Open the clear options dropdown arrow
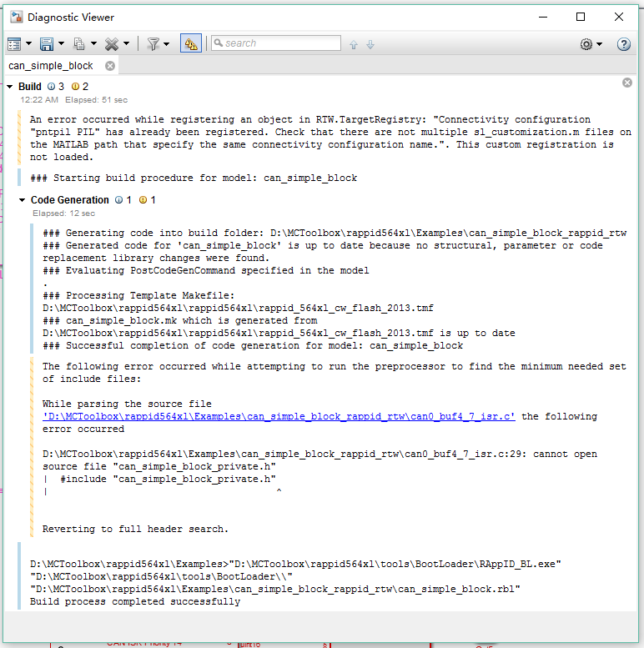This screenshot has width=644, height=648. coord(127,43)
